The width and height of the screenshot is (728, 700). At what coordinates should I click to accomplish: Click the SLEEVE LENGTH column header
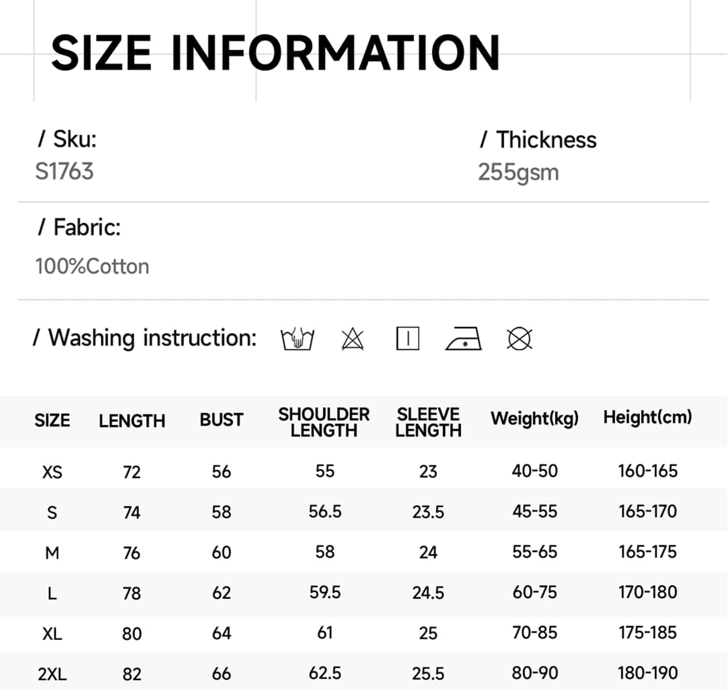(428, 422)
